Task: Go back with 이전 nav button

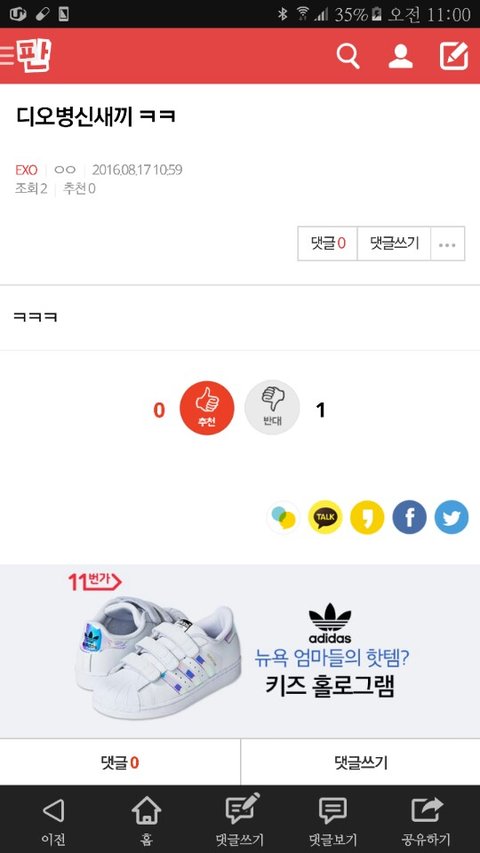Action: point(53,820)
